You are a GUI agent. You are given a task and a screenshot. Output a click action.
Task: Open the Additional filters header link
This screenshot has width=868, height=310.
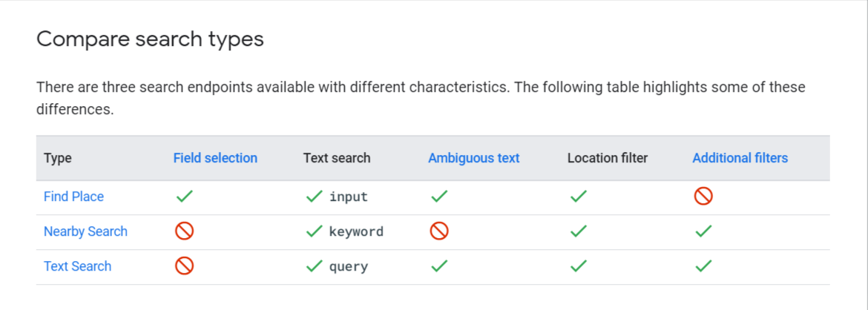(x=740, y=158)
